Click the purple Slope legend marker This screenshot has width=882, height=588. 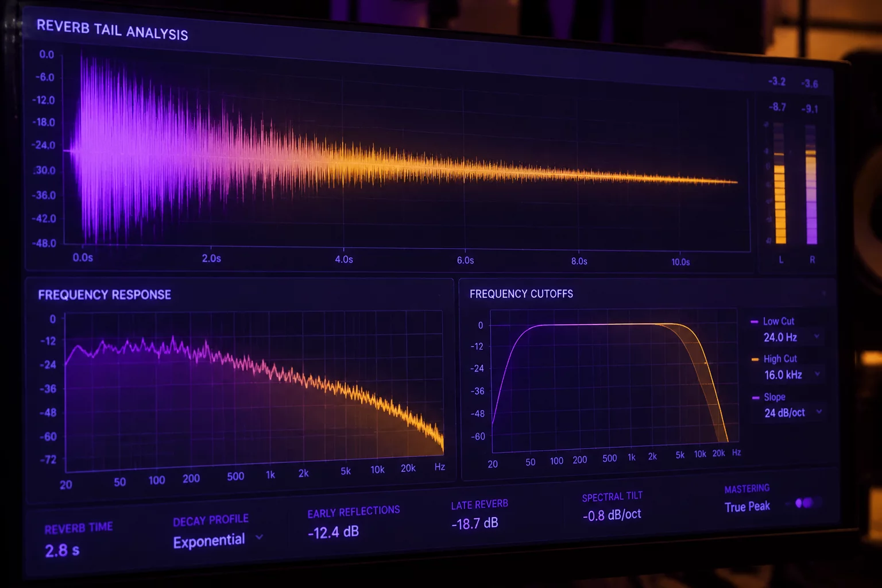pyautogui.click(x=756, y=397)
